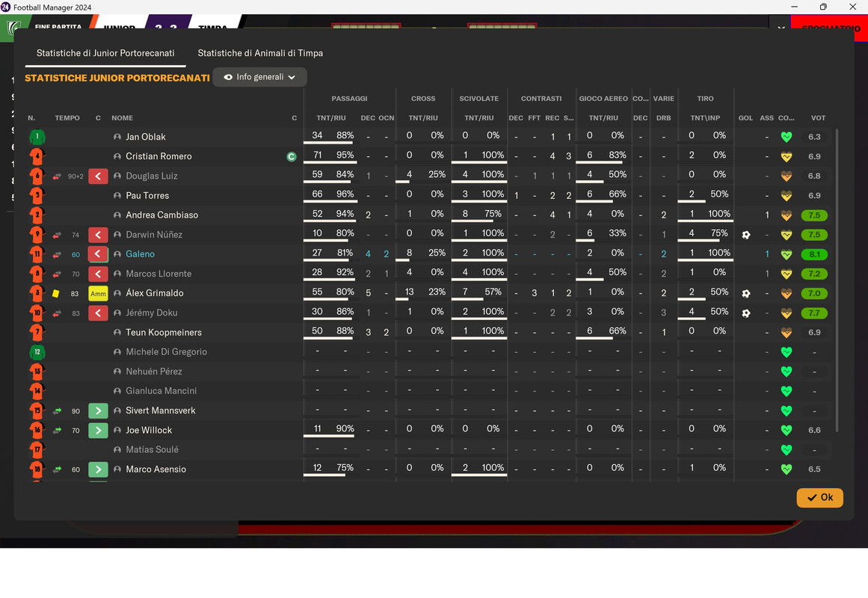
Task: Click Galeno's red substitution-off badge
Action: [98, 254]
